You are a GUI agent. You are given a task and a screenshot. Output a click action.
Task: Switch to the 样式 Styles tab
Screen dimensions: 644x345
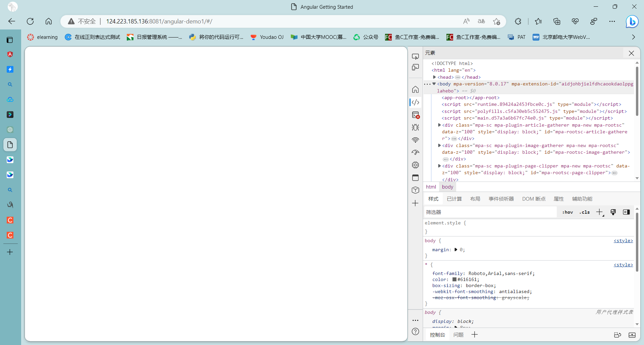[433, 199]
